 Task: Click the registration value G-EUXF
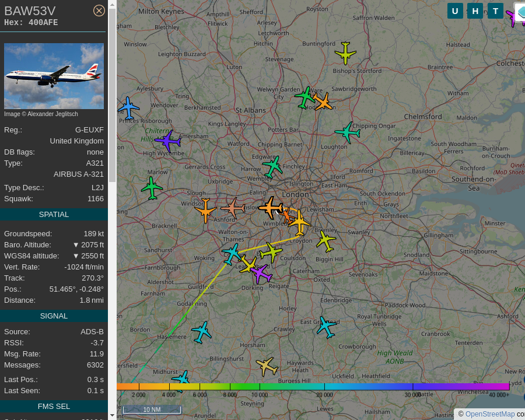pos(89,130)
